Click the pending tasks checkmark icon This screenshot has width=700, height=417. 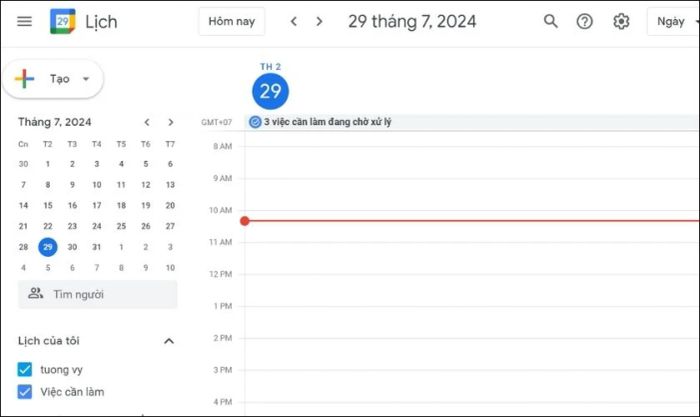255,121
